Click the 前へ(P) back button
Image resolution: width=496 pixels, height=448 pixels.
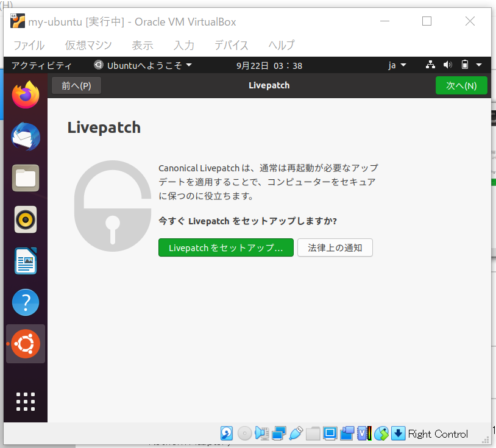[x=77, y=85]
